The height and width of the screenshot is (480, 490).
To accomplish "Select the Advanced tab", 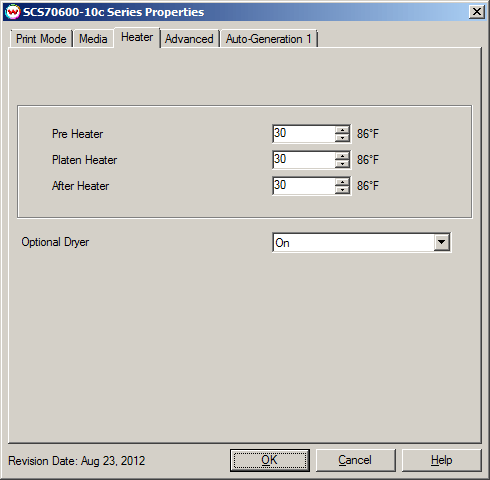I will [189, 39].
